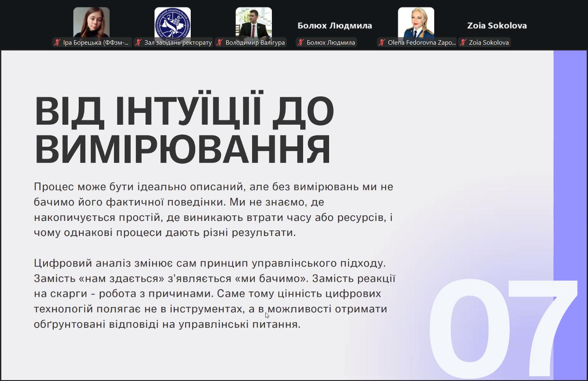Viewport: 588px width, 381px height.
Task: Click the Зал засідань ректорату name label
Action: pyautogui.click(x=178, y=43)
